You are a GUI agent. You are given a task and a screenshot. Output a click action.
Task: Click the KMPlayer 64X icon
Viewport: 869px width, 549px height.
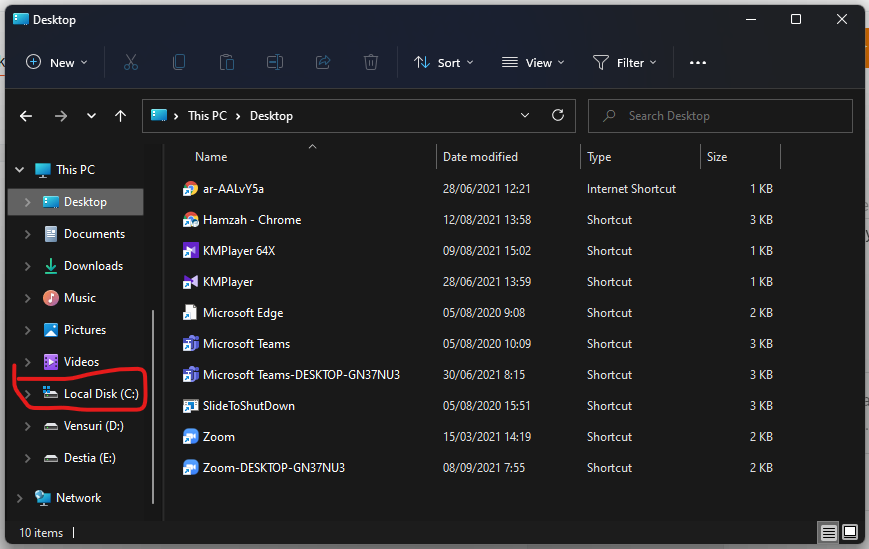tap(190, 251)
